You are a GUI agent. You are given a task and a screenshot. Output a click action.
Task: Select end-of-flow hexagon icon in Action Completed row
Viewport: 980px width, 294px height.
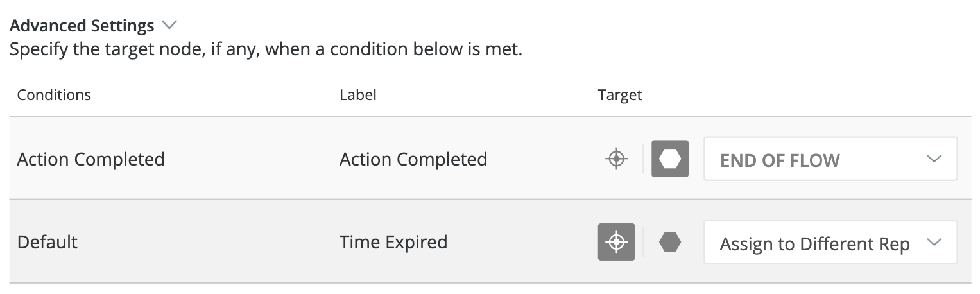(x=670, y=159)
